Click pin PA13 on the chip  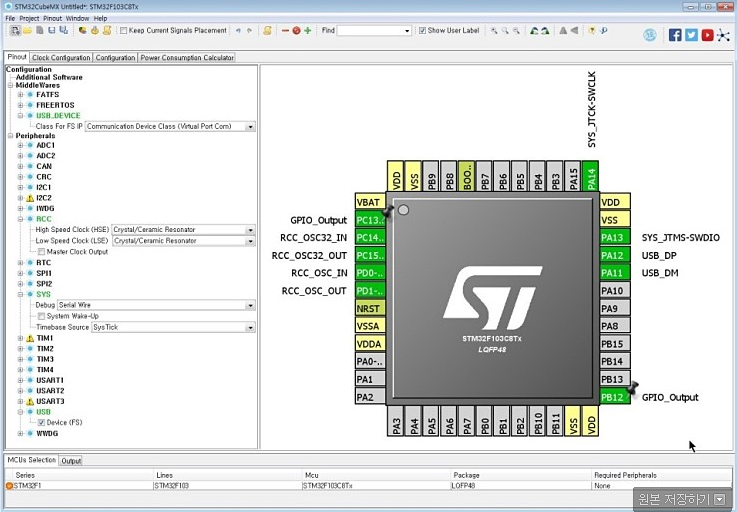[x=615, y=238]
